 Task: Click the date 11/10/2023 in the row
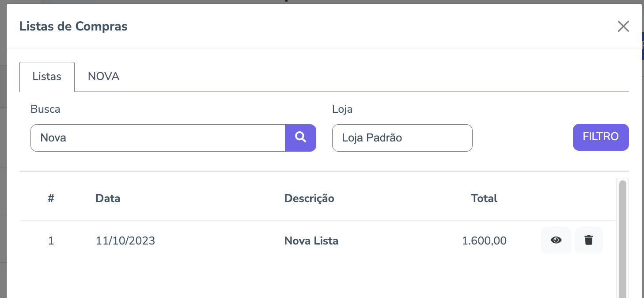click(x=125, y=241)
